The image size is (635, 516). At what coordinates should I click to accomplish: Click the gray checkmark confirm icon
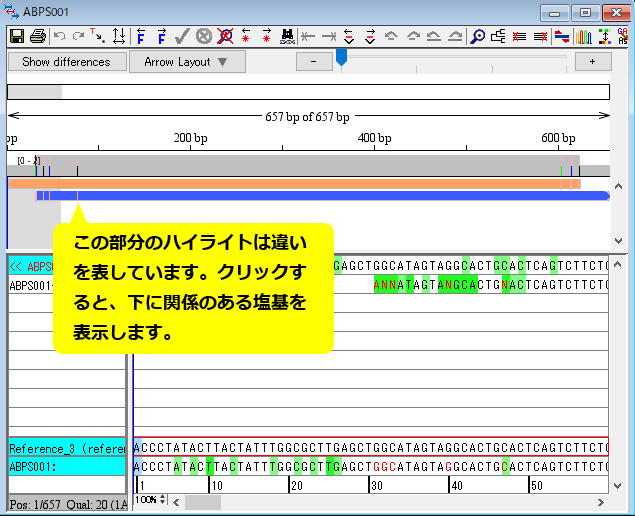(182, 37)
